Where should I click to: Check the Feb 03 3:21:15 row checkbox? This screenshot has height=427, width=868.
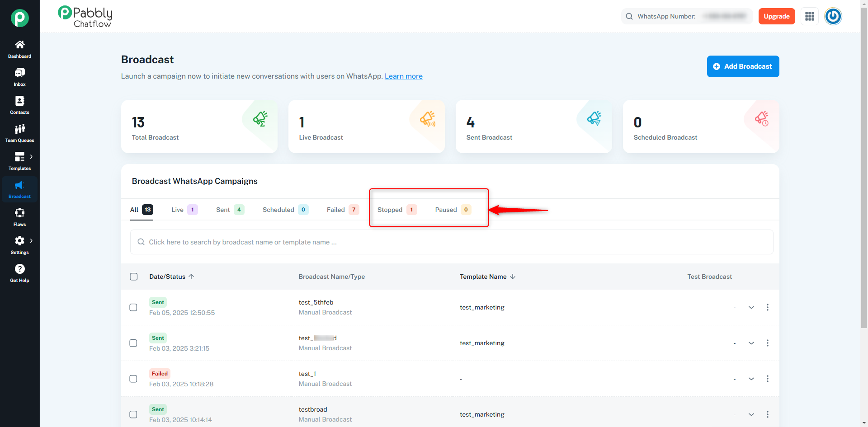point(133,343)
